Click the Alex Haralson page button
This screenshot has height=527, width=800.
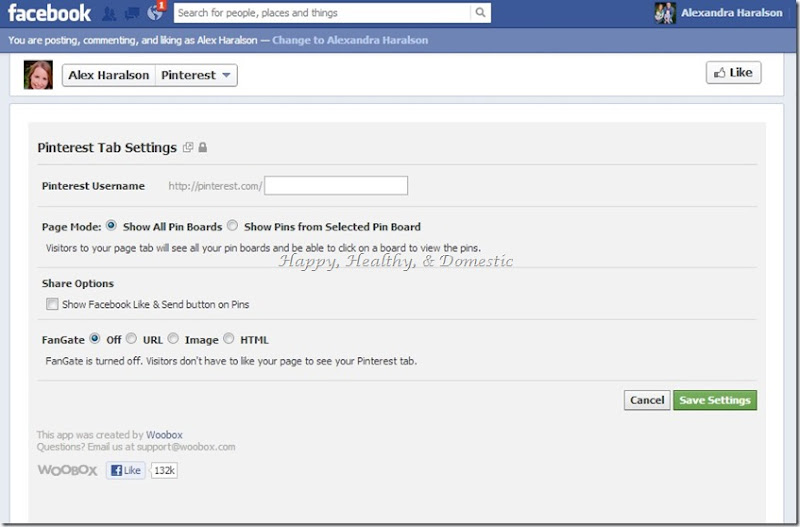pyautogui.click(x=109, y=75)
